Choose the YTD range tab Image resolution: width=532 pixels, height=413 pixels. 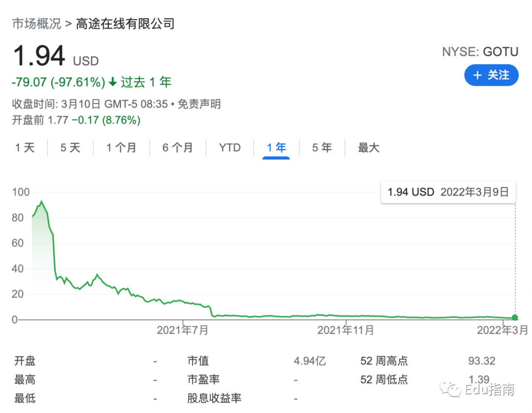point(230,148)
